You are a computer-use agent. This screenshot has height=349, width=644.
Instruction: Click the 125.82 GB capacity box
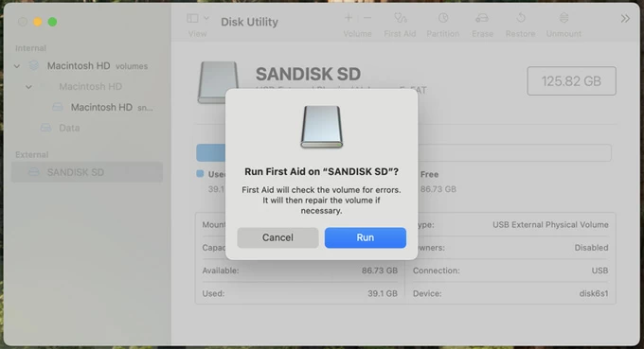571,81
